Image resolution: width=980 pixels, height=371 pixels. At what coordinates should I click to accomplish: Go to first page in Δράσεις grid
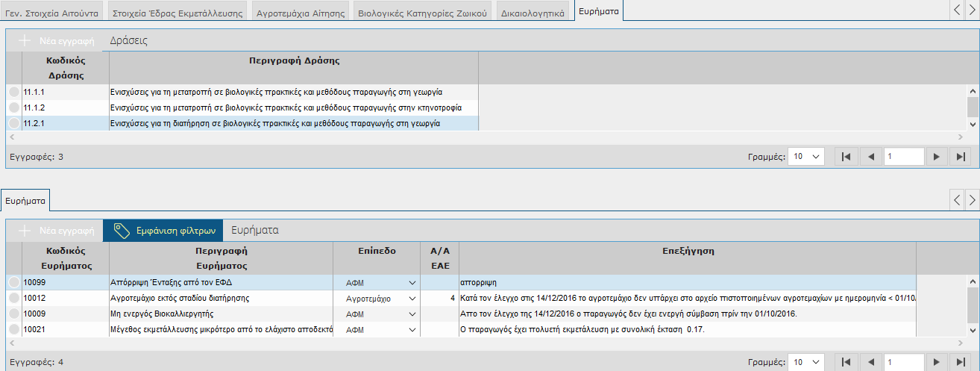click(846, 157)
